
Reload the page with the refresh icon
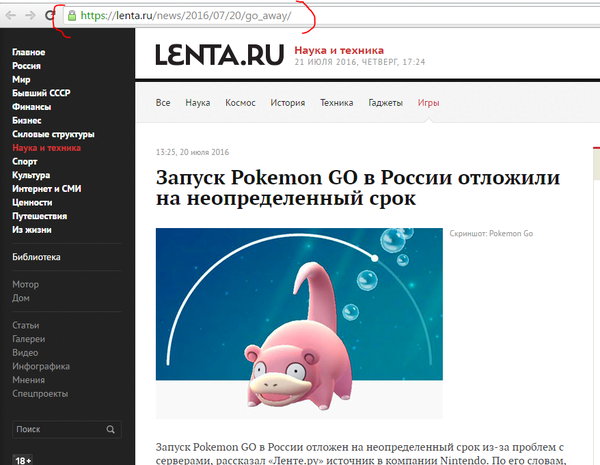(x=50, y=15)
